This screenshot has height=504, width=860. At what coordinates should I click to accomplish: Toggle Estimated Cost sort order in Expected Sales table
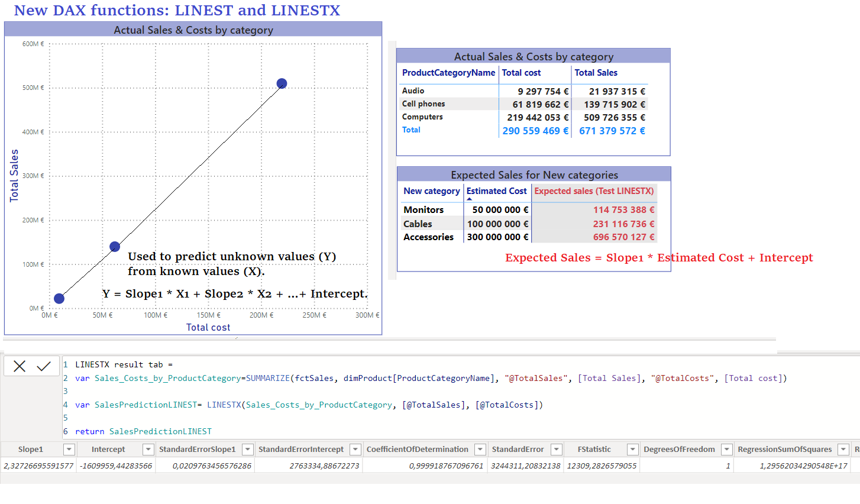pos(496,191)
